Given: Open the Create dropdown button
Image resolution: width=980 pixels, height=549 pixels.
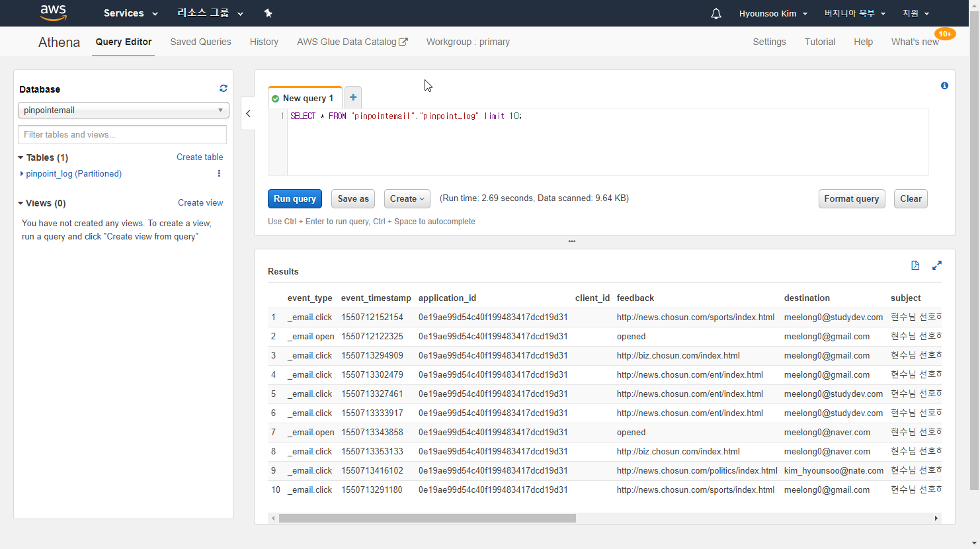Looking at the screenshot, I should [407, 198].
